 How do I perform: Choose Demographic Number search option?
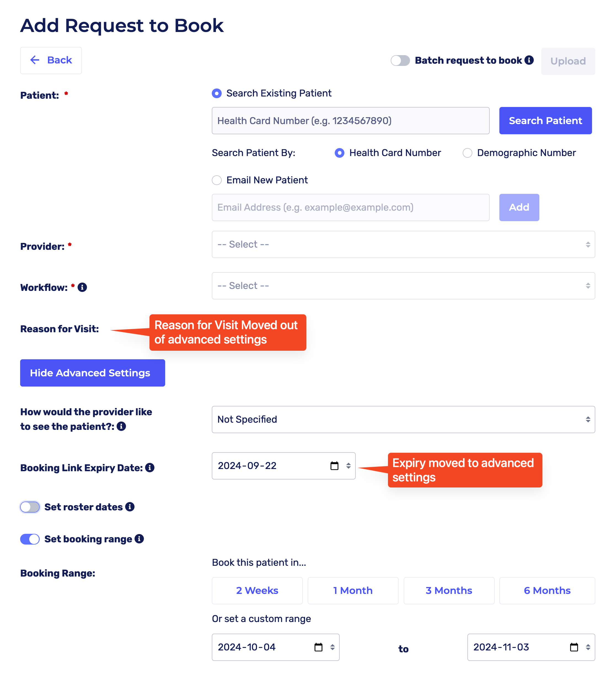pos(467,153)
